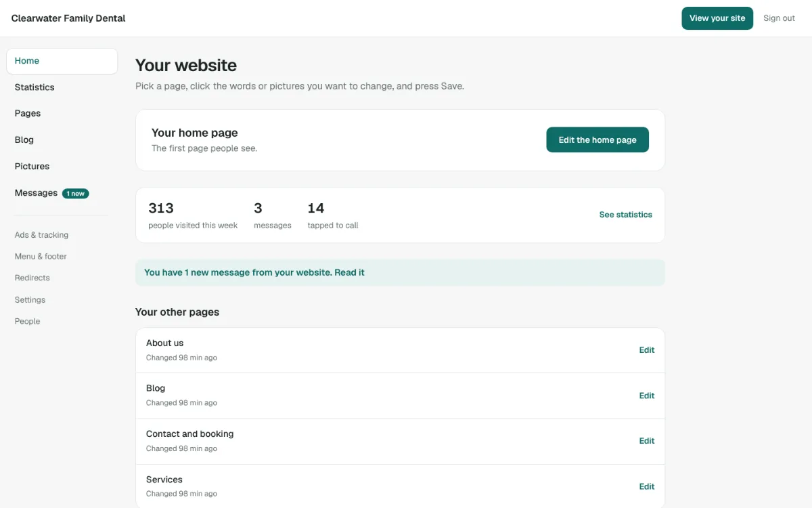
Task: Edit the Contact and booking page
Action: (x=647, y=441)
